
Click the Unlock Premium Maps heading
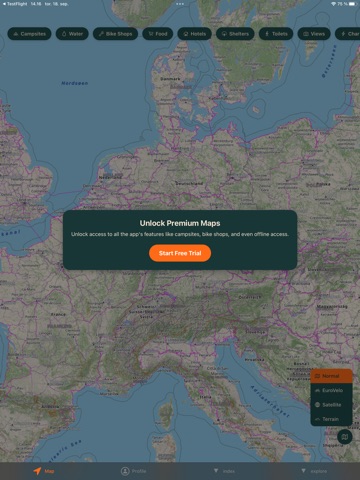coord(180,223)
